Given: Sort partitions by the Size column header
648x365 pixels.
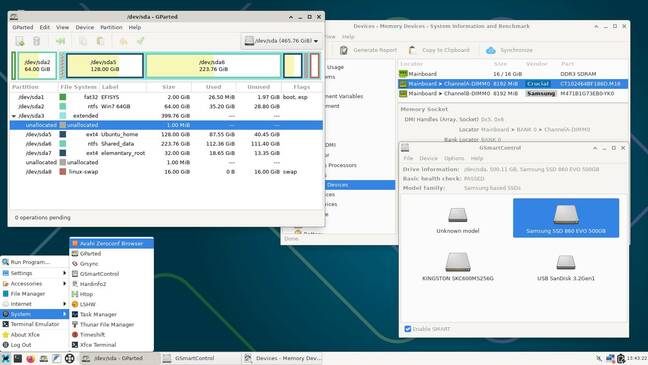Looking at the screenshot, I should 169,87.
